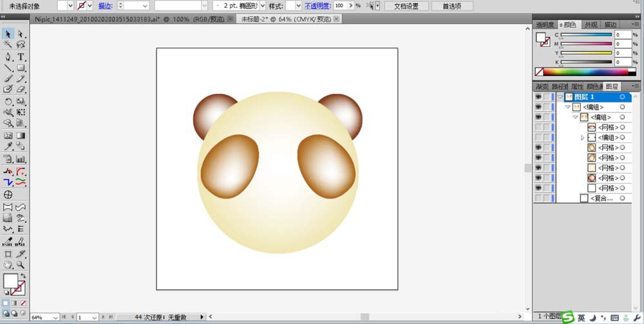Open the 2 pt. 椭圆形 brush dropdown
The width and height of the screenshot is (644, 324).
point(263,6)
